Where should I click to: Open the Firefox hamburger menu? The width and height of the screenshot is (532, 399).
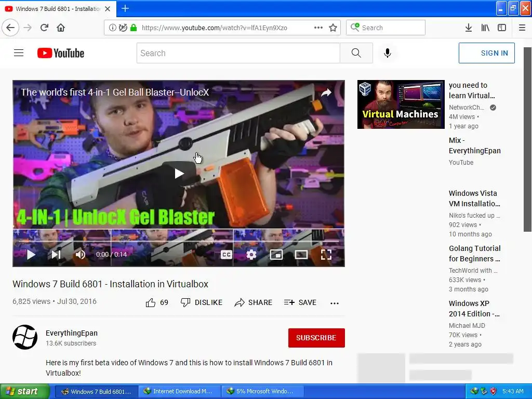click(522, 28)
